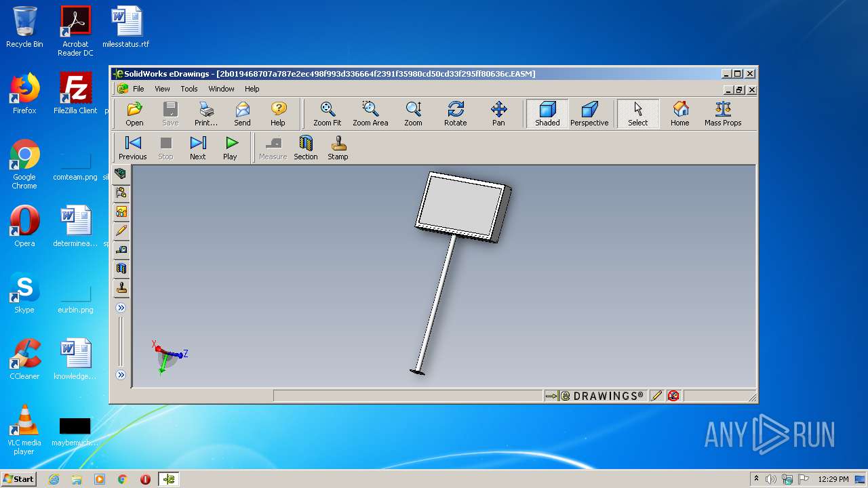Screen dimensions: 868x488
Task: Click the volume icon in system tray
Action: (770, 479)
